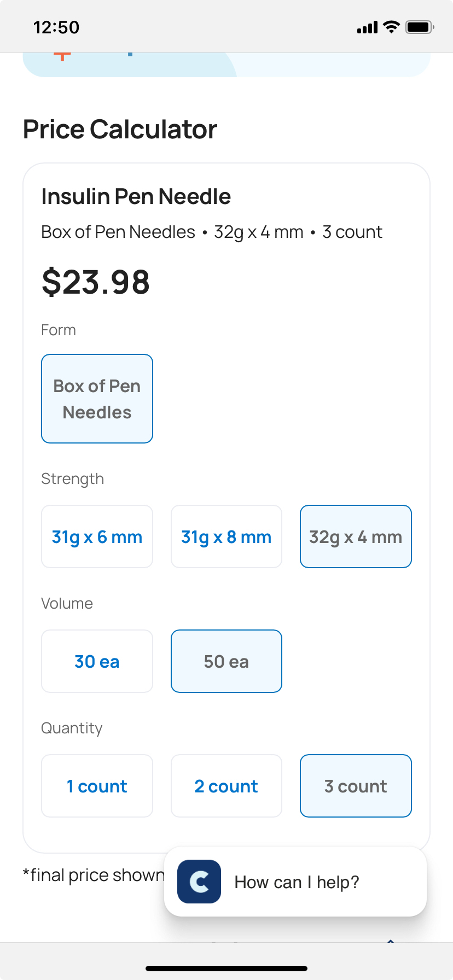Open the How can I help chat
Screen dimensions: 453x980
pyautogui.click(x=297, y=882)
